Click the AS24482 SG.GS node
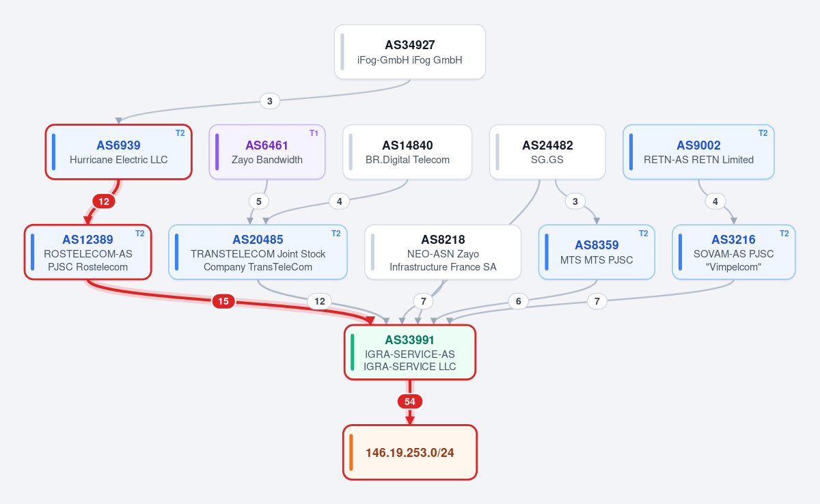This screenshot has width=820, height=504. pyautogui.click(x=547, y=152)
